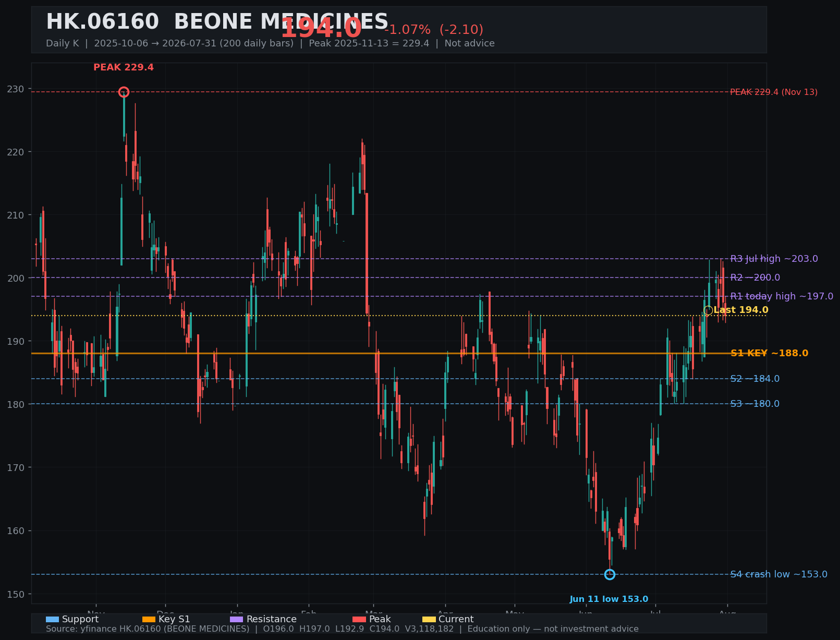
Task: Click the 'S1 KEY ~188.0' label
Action: click(769, 353)
